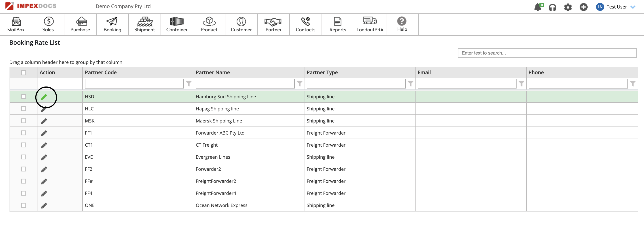
Task: Tick the select-all checkbox in header
Action: click(23, 73)
